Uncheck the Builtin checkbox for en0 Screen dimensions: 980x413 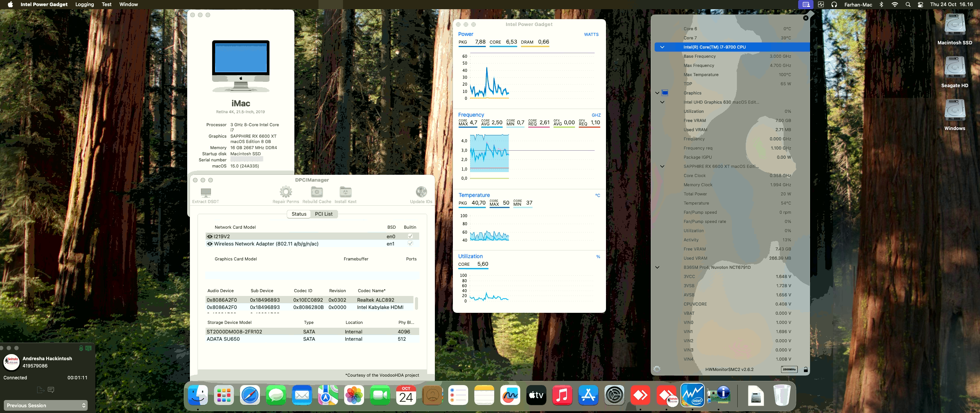tap(410, 236)
